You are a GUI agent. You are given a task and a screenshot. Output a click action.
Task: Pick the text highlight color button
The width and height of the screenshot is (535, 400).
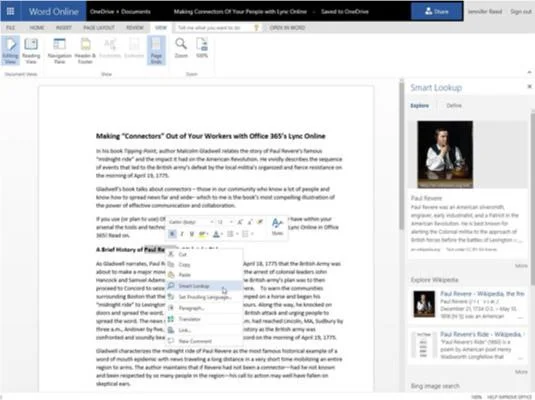coord(202,234)
